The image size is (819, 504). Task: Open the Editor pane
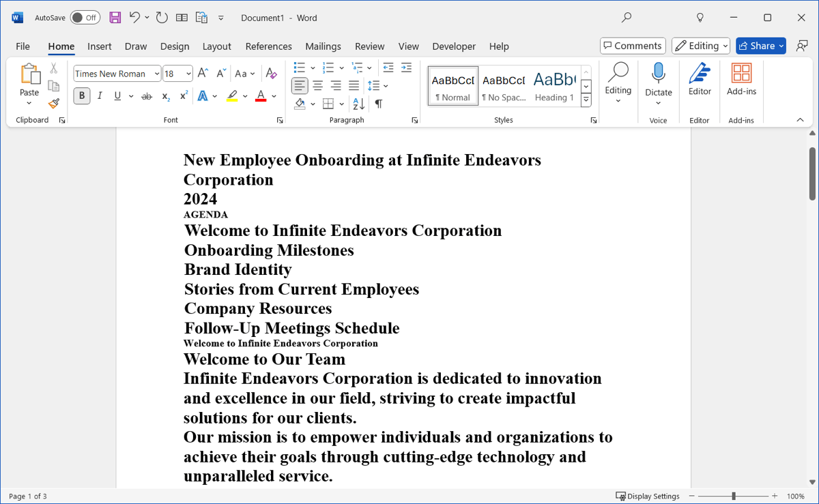point(700,78)
